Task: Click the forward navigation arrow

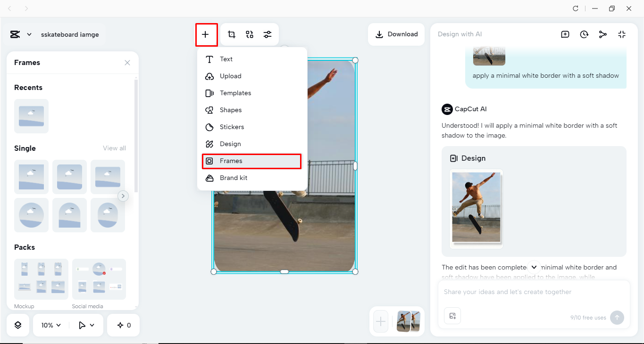Action: [26, 8]
